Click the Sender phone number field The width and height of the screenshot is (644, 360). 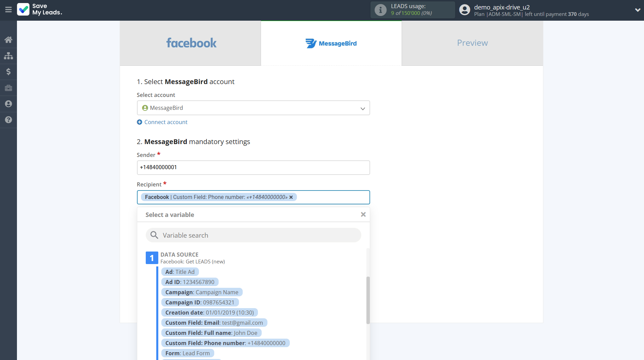253,167
